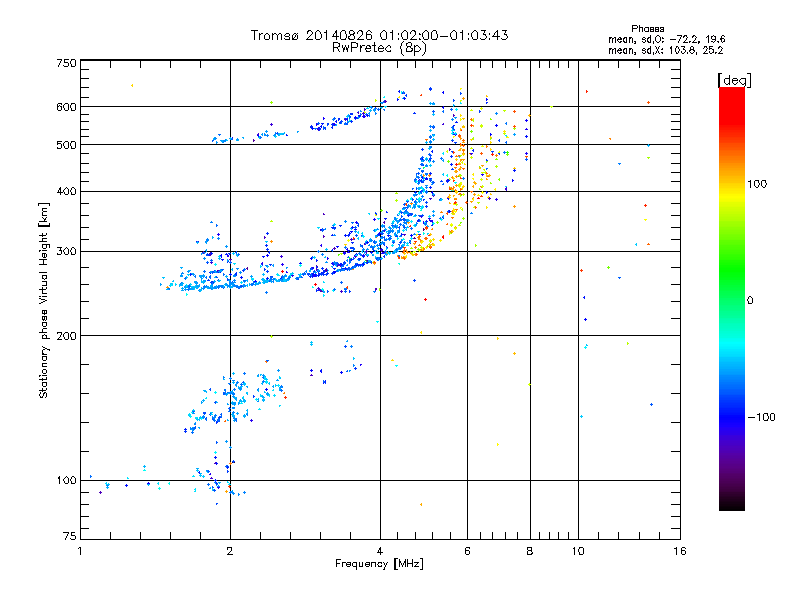The image size is (800, 600).
Task: Click the y-axis '300' tick label
Action: tap(66, 251)
